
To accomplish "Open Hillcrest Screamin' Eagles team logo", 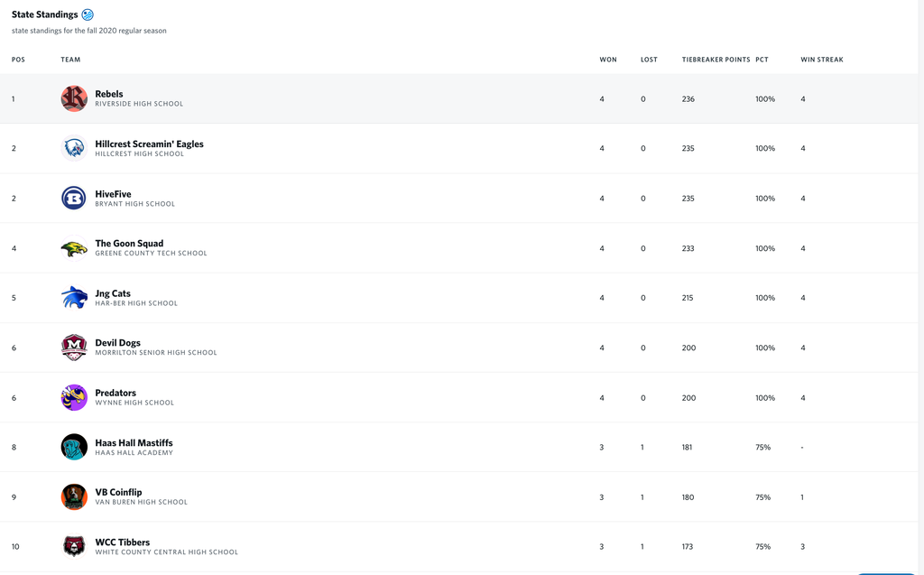I will [x=74, y=148].
